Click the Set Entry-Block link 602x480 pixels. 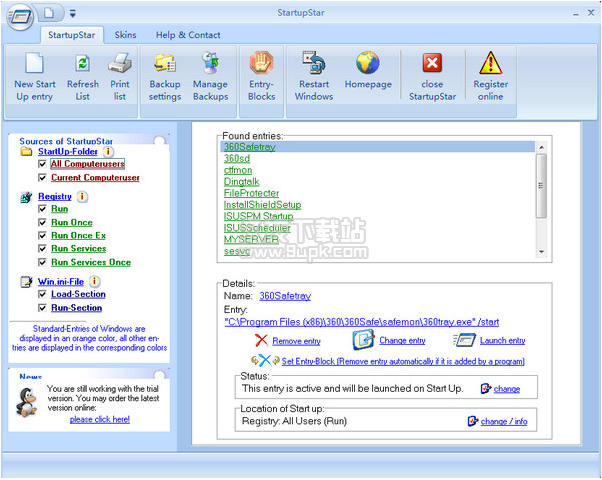403,361
